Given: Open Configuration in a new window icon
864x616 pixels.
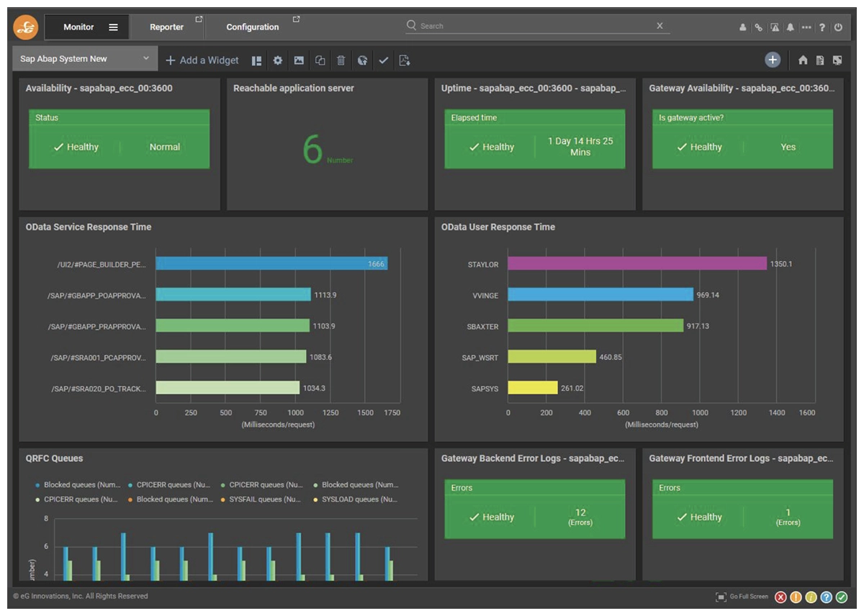Looking at the screenshot, I should [295, 19].
